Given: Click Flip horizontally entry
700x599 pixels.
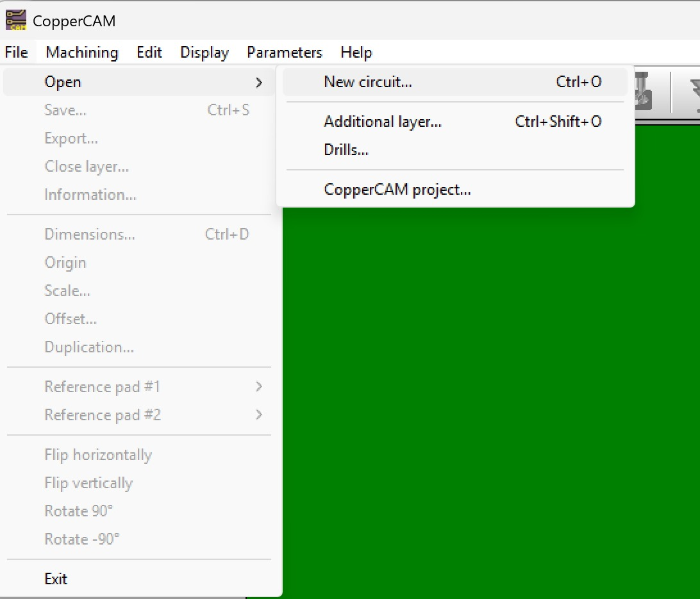Looking at the screenshot, I should coord(139,455).
